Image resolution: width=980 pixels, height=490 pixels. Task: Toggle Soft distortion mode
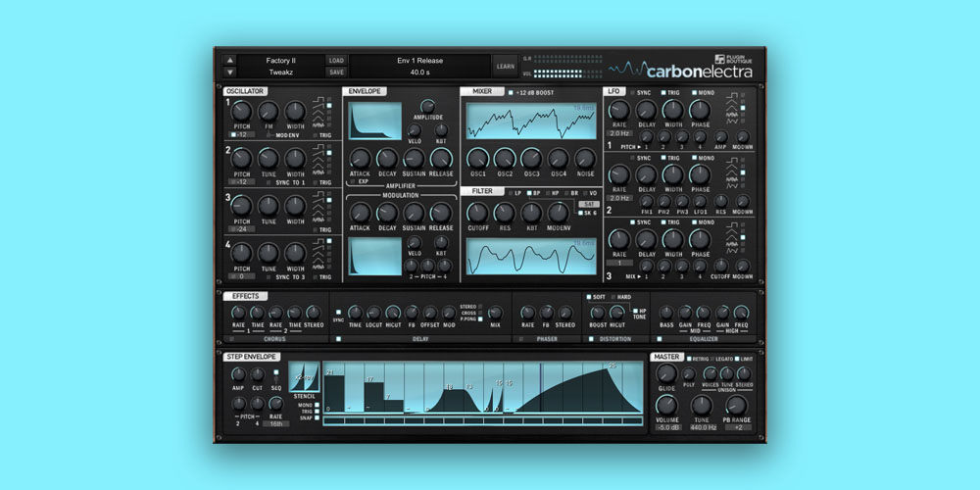(588, 296)
